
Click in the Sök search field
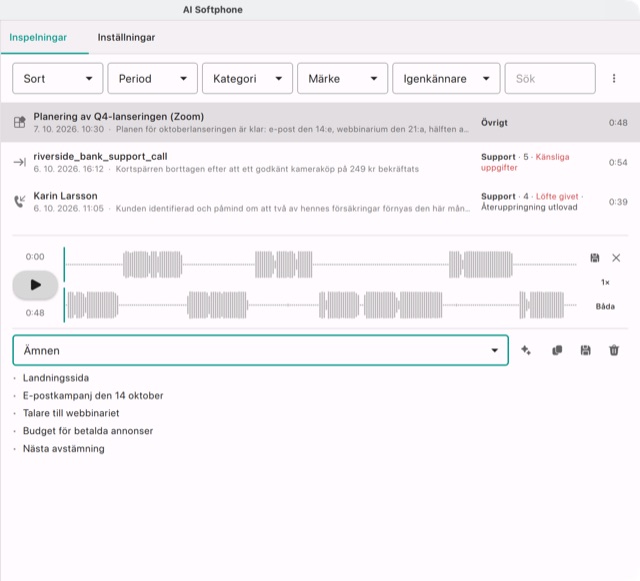tap(550, 78)
